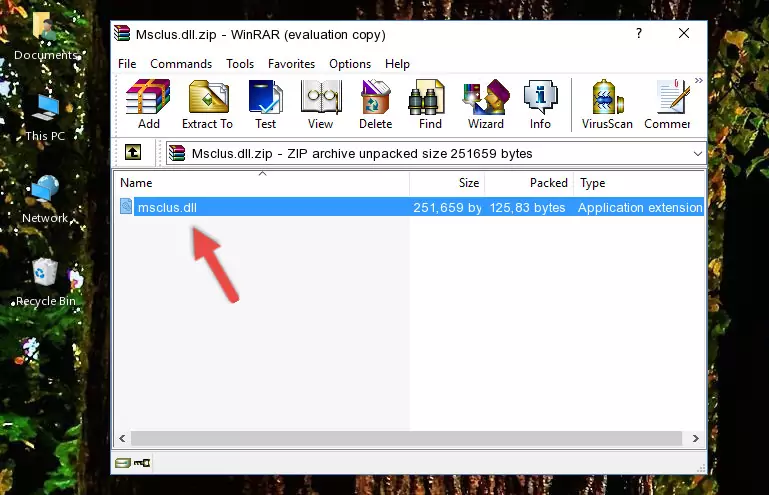Run the VirusScan tool

607,104
